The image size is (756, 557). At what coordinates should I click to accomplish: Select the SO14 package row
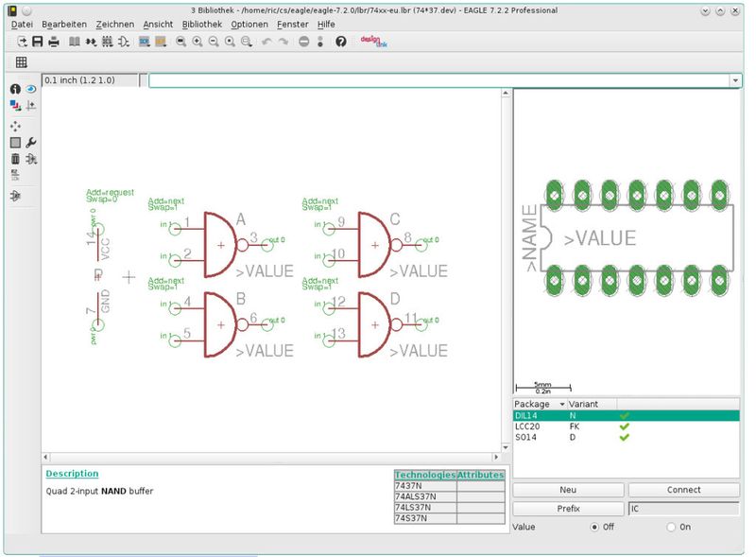click(626, 437)
